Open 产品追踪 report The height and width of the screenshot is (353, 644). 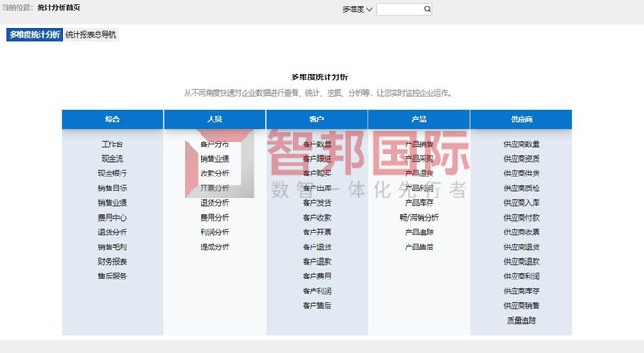pyautogui.click(x=419, y=233)
